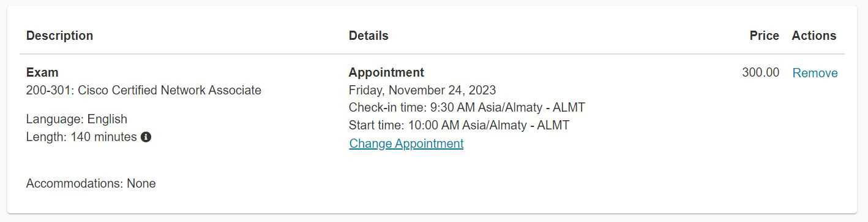Click the Length: 140 minutes text
The height and width of the screenshot is (222, 868).
click(x=81, y=137)
